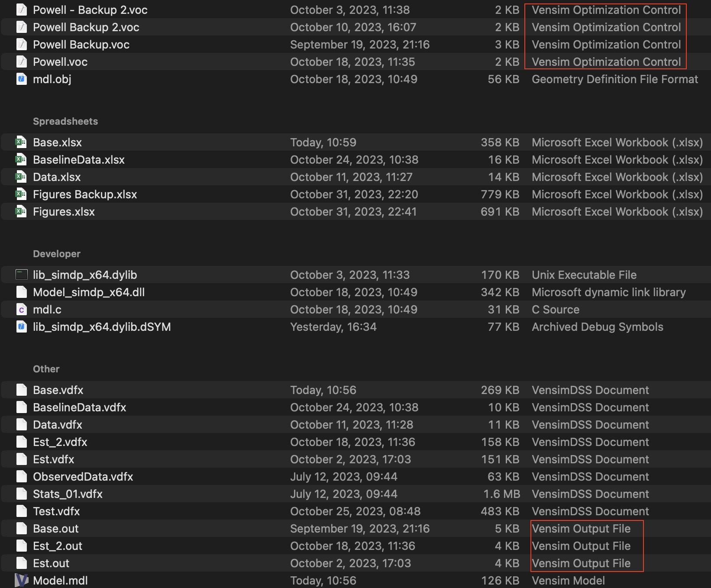Select the Figures Backup.xlsx file name
Image resolution: width=711 pixels, height=588 pixels.
click(85, 194)
